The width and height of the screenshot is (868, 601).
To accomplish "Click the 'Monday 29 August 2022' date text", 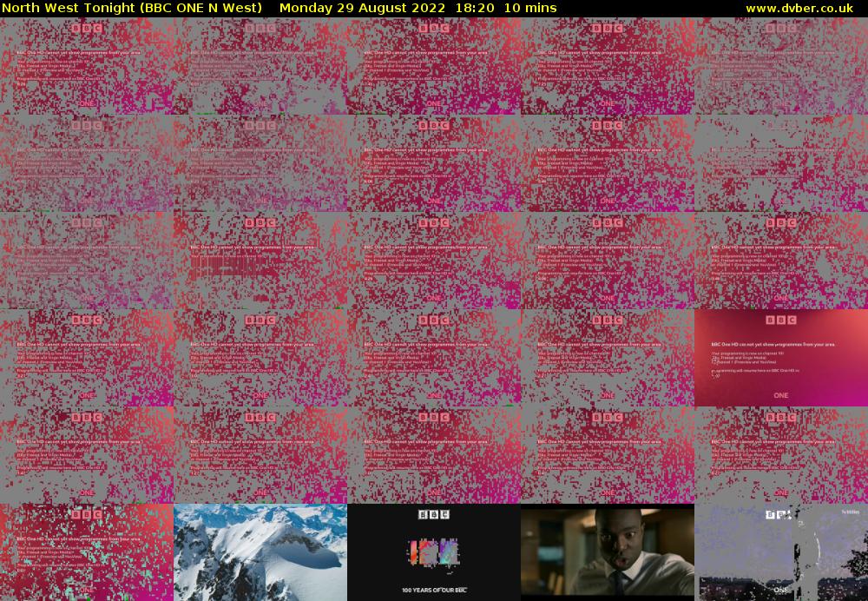I will [362, 9].
